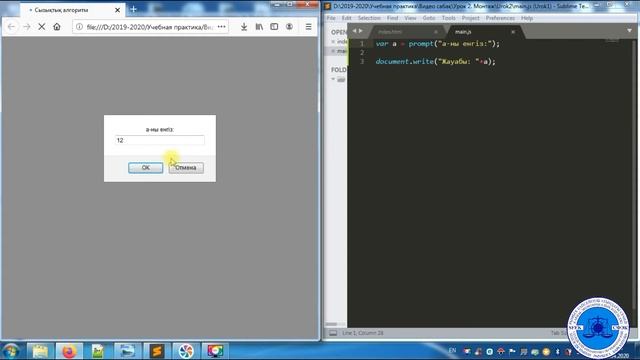Click the panel switcher icon in Sublime status bar
The width and height of the screenshot is (640, 360).
click(333, 333)
